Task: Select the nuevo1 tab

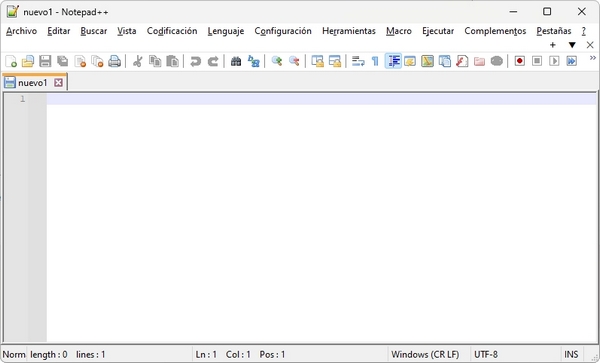Action: pos(34,82)
